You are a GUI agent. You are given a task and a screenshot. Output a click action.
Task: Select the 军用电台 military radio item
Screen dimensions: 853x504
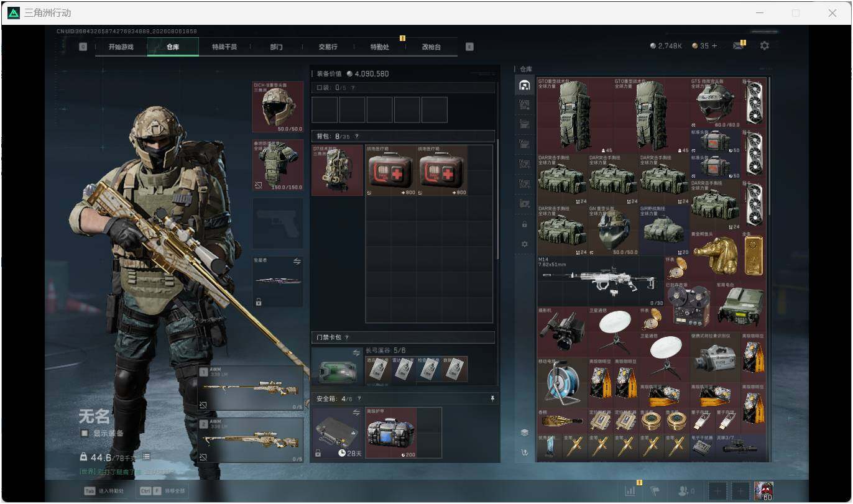(740, 306)
